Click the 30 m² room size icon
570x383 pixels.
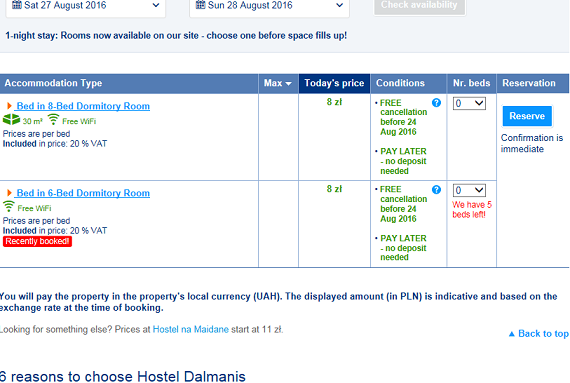point(11,119)
